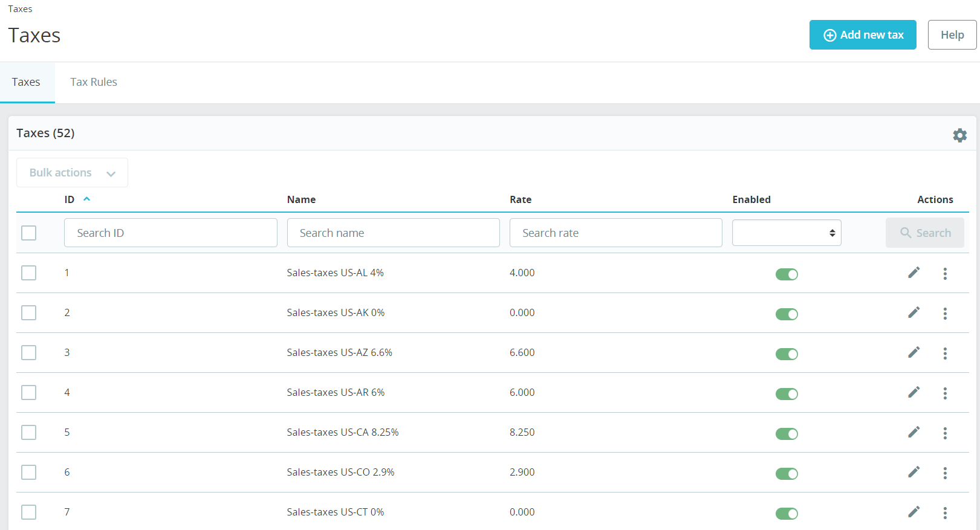Click the name Sales-taxes US-AL 4%

[336, 273]
